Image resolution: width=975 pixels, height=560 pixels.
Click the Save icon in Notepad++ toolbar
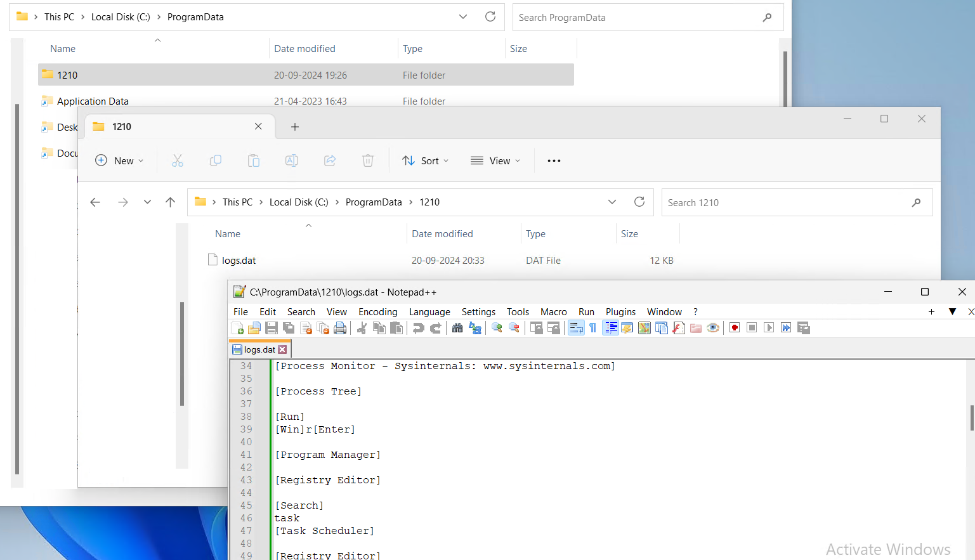click(272, 328)
